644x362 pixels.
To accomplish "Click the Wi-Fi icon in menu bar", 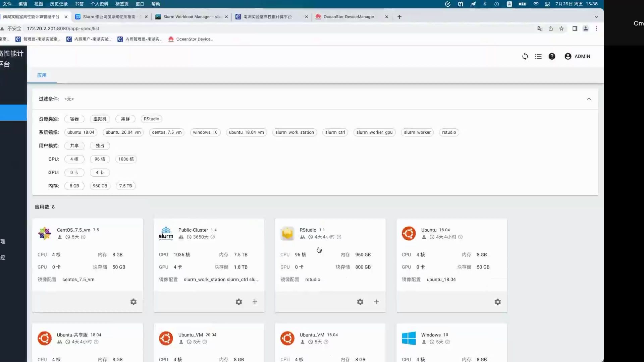I will point(536,4).
